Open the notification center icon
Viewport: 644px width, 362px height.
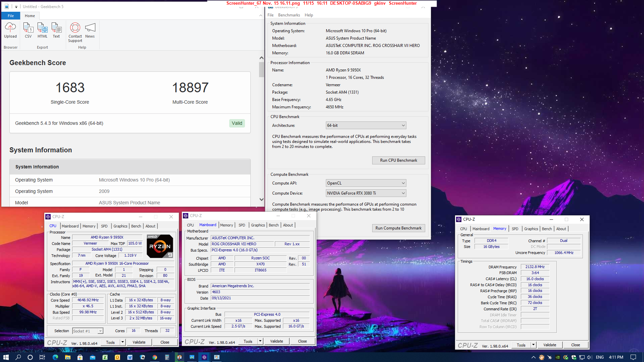[x=633, y=357]
